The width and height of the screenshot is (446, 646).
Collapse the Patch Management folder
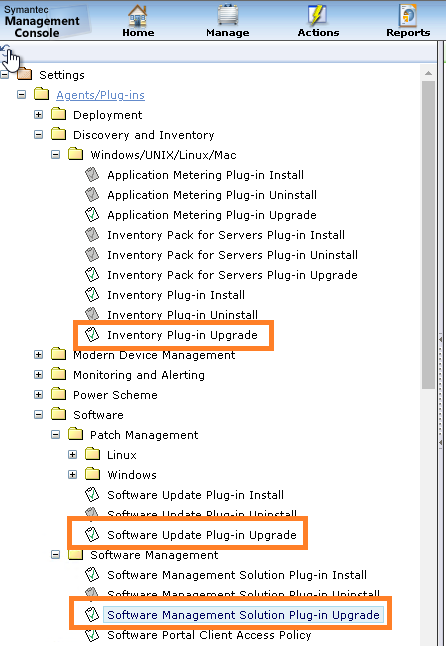pyautogui.click(x=55, y=435)
